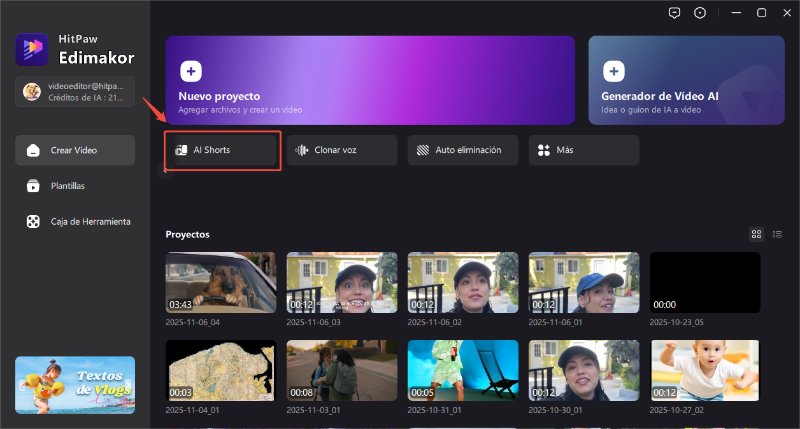Click the 00:05 duration label

(x=422, y=393)
